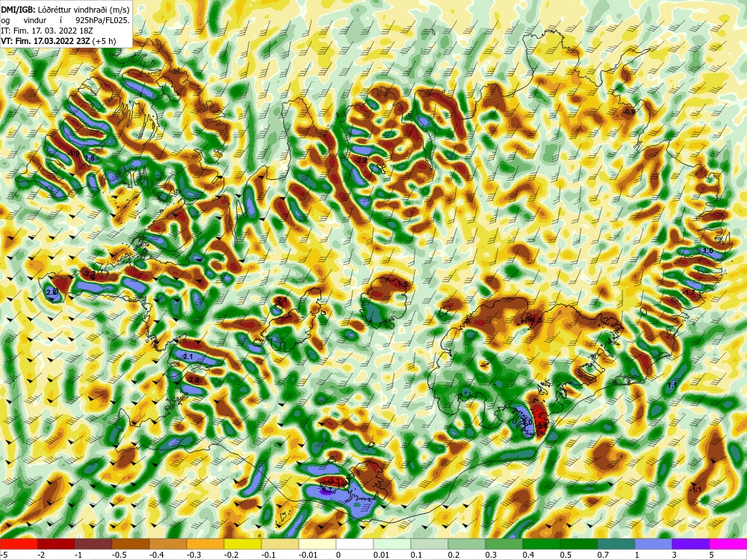Image resolution: width=747 pixels, height=560 pixels.
Task: Select the '-1.5' value on the brown patch
Action: point(402,284)
